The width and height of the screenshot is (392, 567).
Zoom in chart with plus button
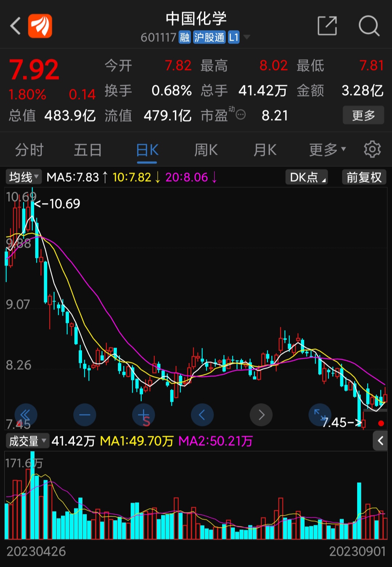pos(143,415)
